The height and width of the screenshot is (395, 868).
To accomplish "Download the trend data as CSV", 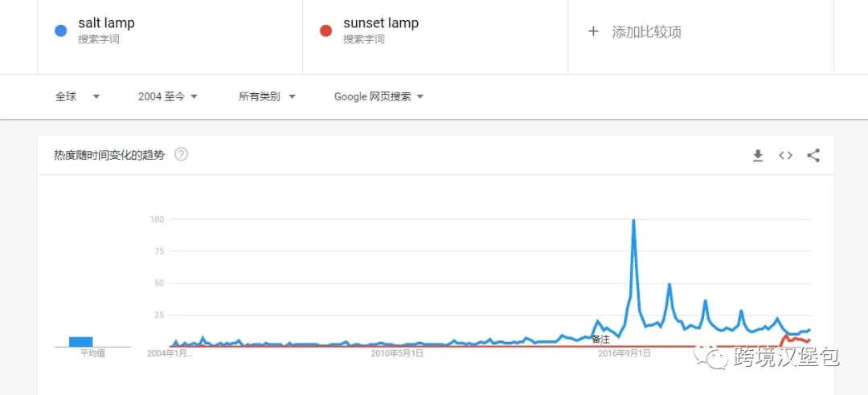I will pyautogui.click(x=757, y=156).
